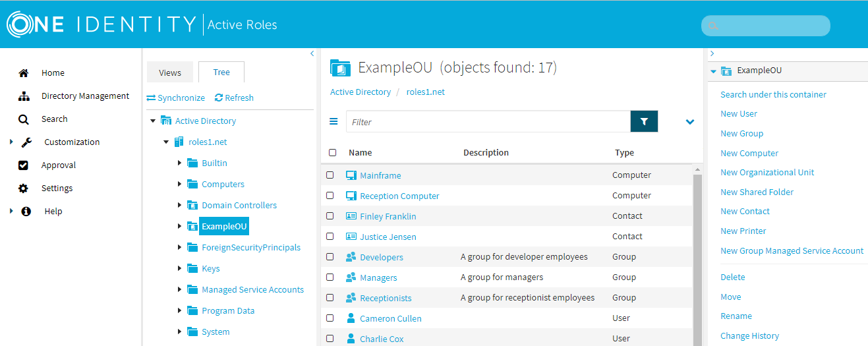The image size is (868, 346).
Task: Click the roles1.net breadcrumb link
Action: 426,92
